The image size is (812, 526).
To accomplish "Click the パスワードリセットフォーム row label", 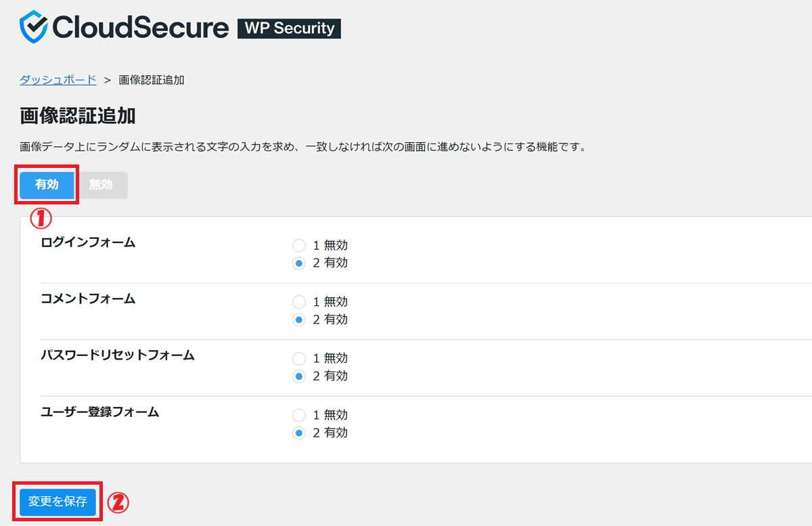I will 118,355.
